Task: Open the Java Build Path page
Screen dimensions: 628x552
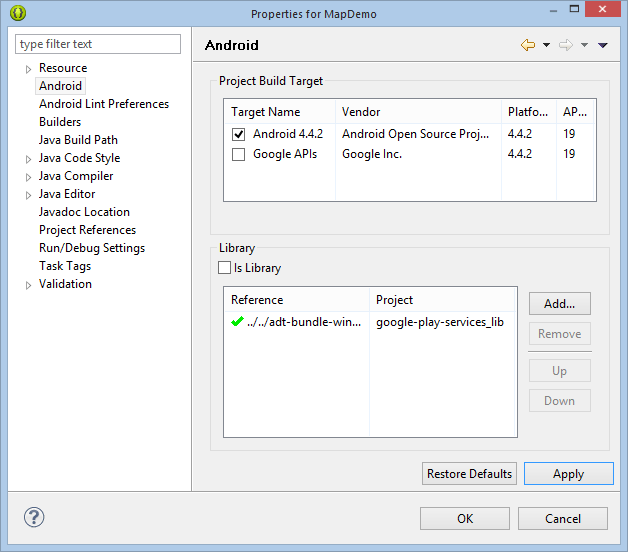Action: 78,140
